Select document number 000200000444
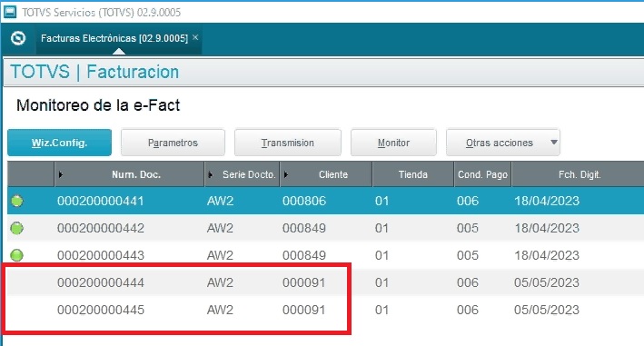The height and width of the screenshot is (346, 644). [x=101, y=282]
